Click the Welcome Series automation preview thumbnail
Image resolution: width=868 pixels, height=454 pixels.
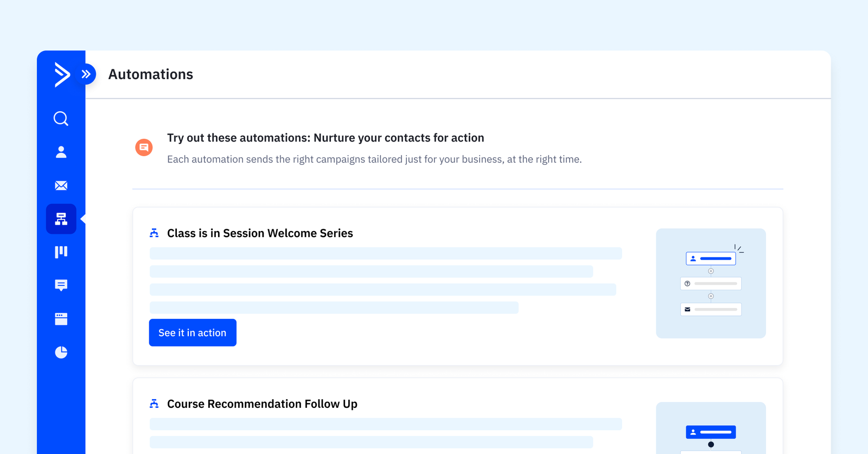pos(711,283)
